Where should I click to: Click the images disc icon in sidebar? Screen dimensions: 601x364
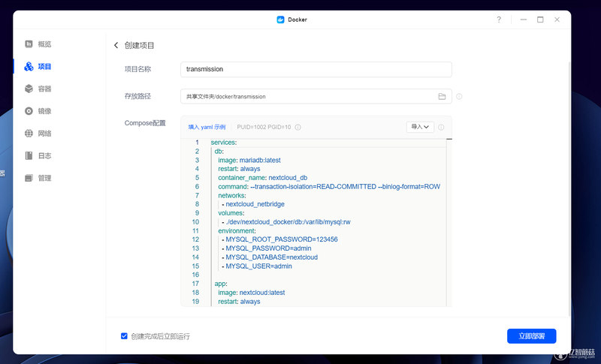(29, 111)
